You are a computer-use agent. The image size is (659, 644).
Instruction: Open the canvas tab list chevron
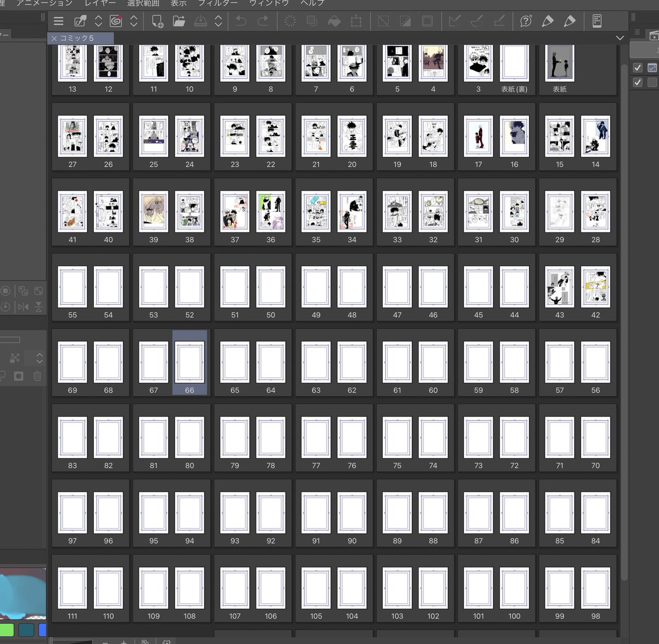620,38
